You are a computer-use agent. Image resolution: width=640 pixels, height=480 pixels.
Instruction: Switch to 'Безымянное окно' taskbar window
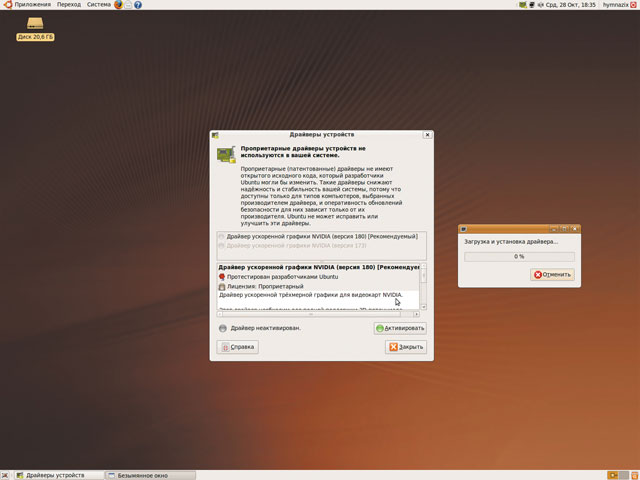pyautogui.click(x=150, y=475)
